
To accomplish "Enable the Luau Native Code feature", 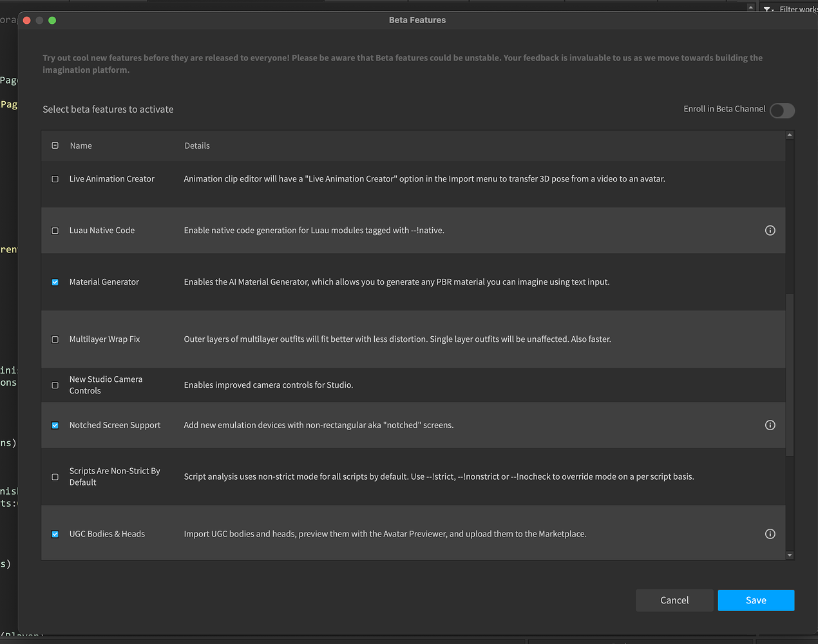I will pos(55,230).
